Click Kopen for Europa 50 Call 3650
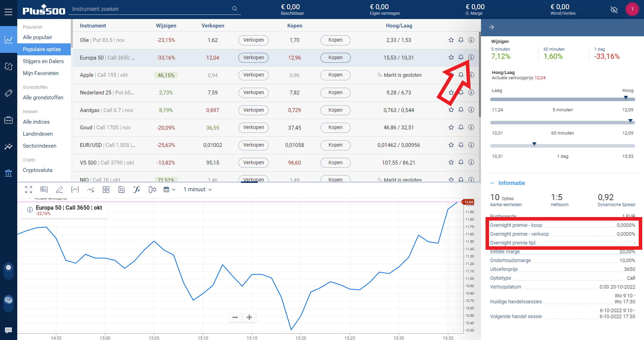 335,58
